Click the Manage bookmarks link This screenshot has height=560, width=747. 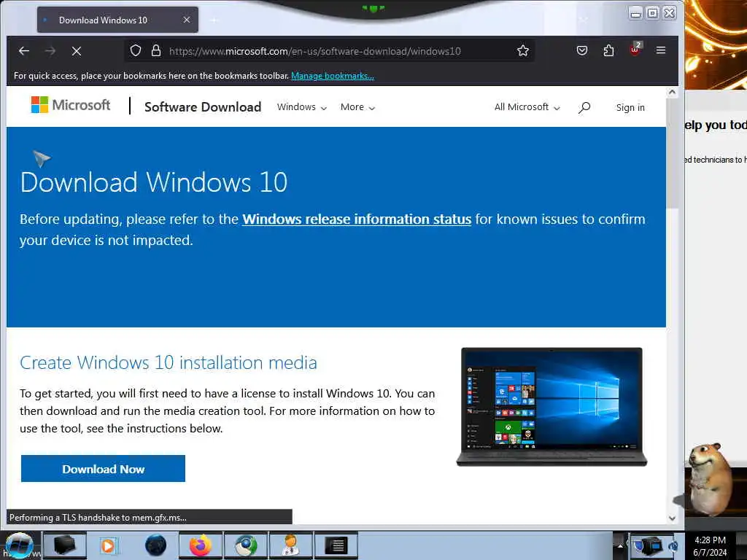pyautogui.click(x=333, y=76)
